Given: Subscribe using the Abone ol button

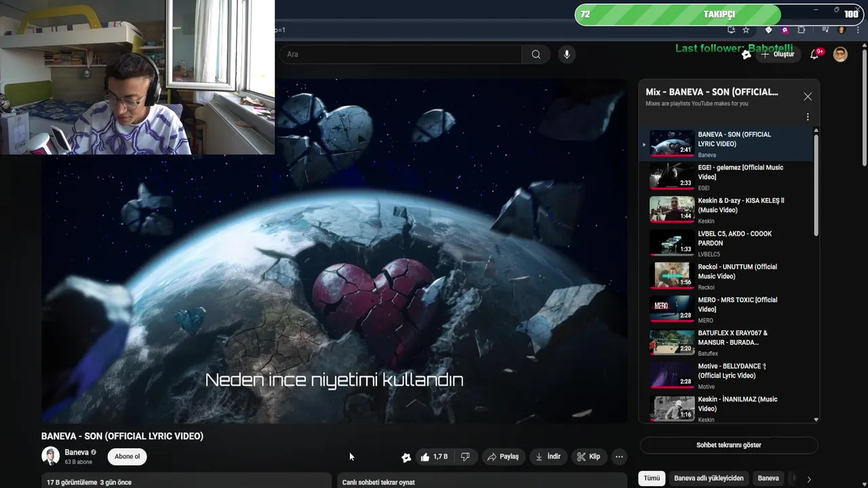Looking at the screenshot, I should pyautogui.click(x=127, y=456).
